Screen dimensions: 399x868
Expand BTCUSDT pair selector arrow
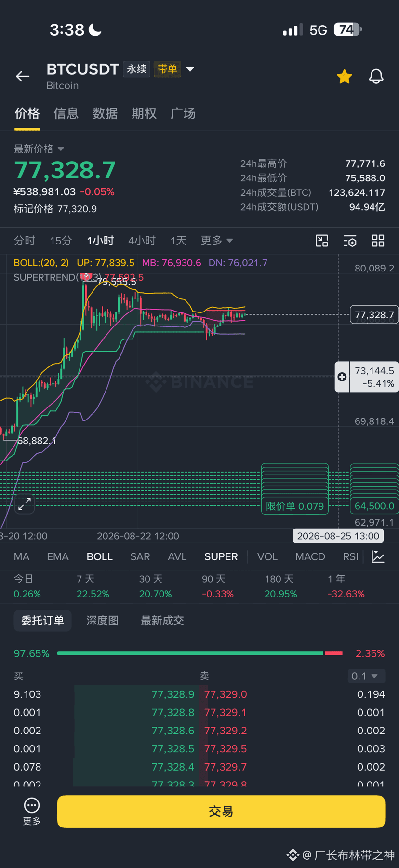tap(190, 69)
